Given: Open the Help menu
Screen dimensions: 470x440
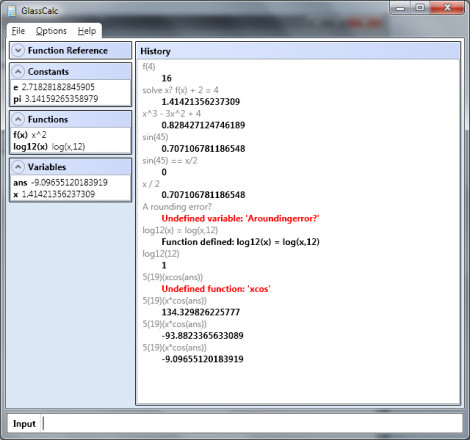Looking at the screenshot, I should (x=87, y=31).
